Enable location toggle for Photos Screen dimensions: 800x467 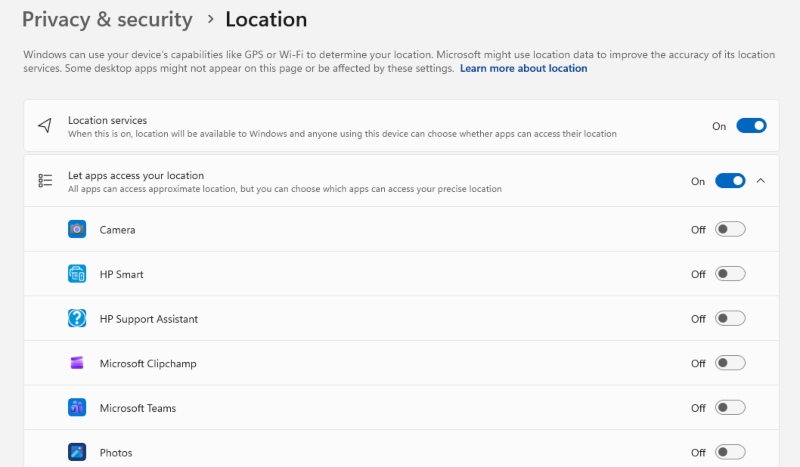point(730,452)
